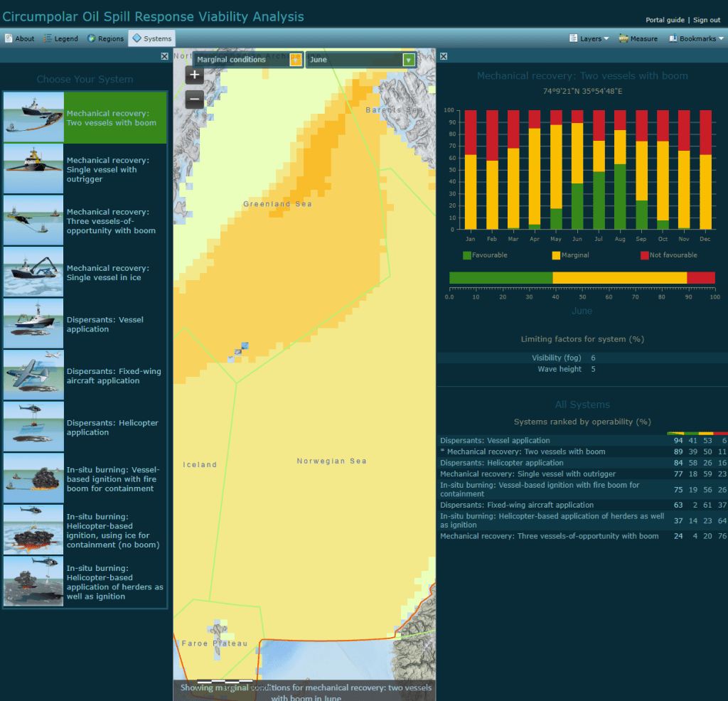Click the Sign out link

click(707, 20)
